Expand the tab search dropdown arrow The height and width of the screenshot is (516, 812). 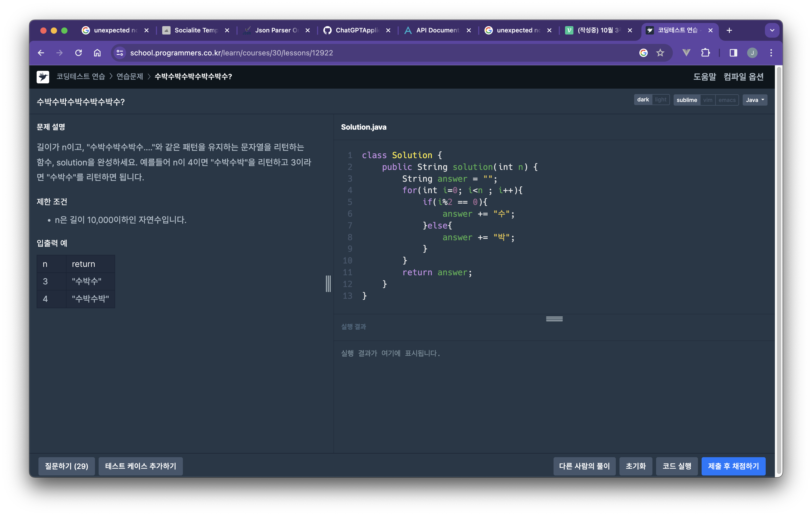[772, 30]
